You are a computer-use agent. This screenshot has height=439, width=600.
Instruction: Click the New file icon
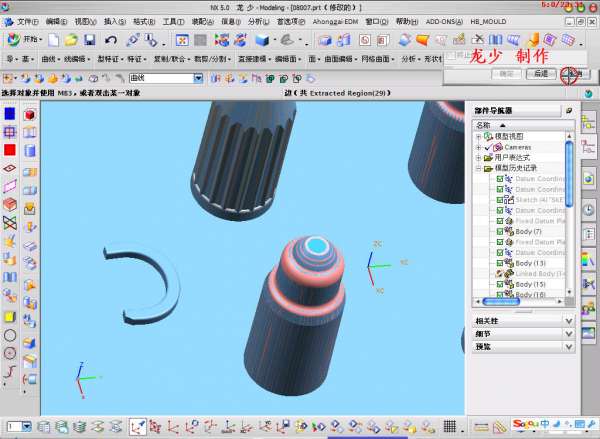pos(52,40)
